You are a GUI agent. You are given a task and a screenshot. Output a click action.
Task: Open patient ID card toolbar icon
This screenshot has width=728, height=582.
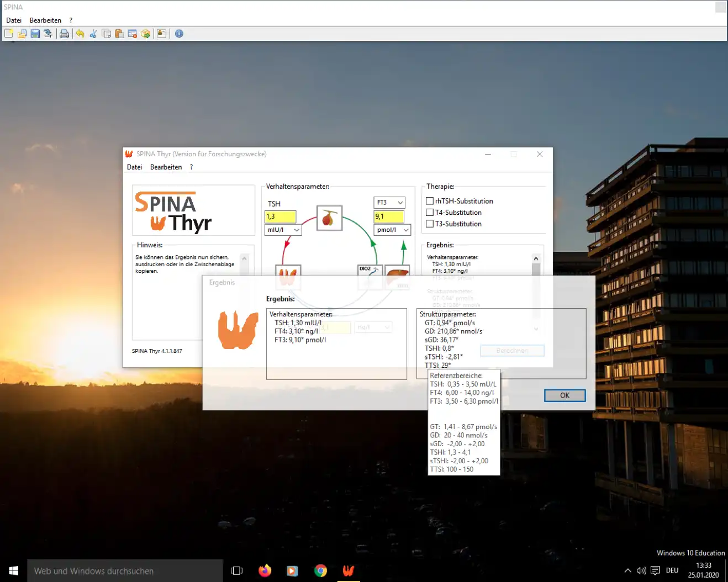coord(161,34)
